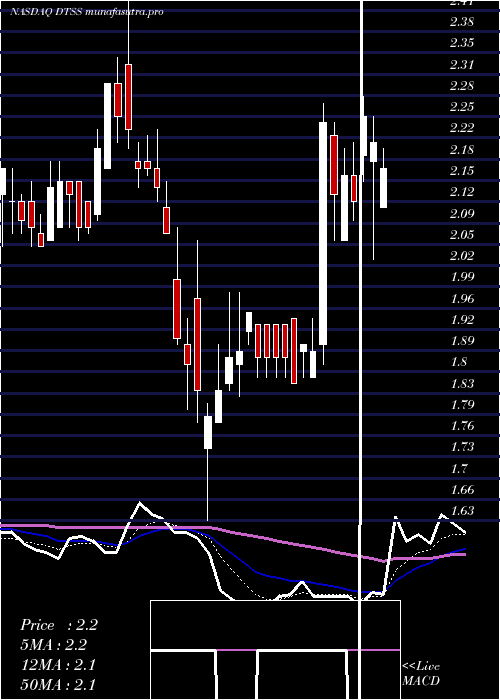Select the 2.15 price label
This screenshot has width=500, height=700.
tap(462, 171)
